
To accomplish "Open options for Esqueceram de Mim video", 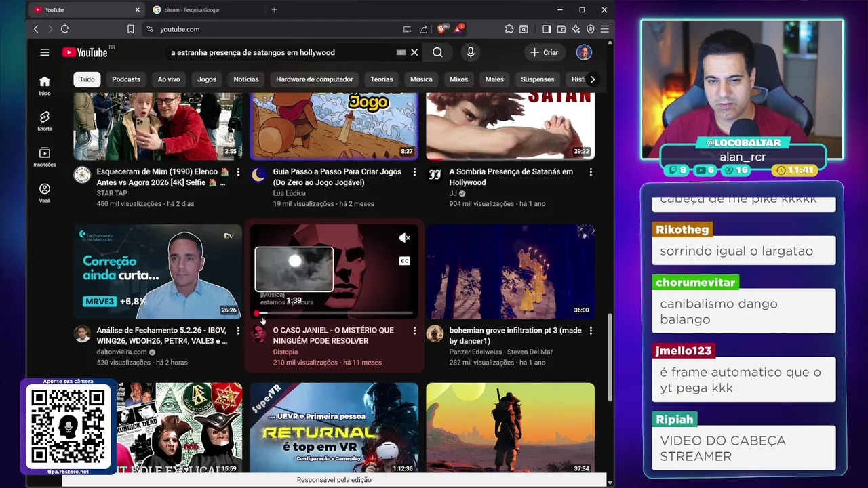I will (238, 173).
